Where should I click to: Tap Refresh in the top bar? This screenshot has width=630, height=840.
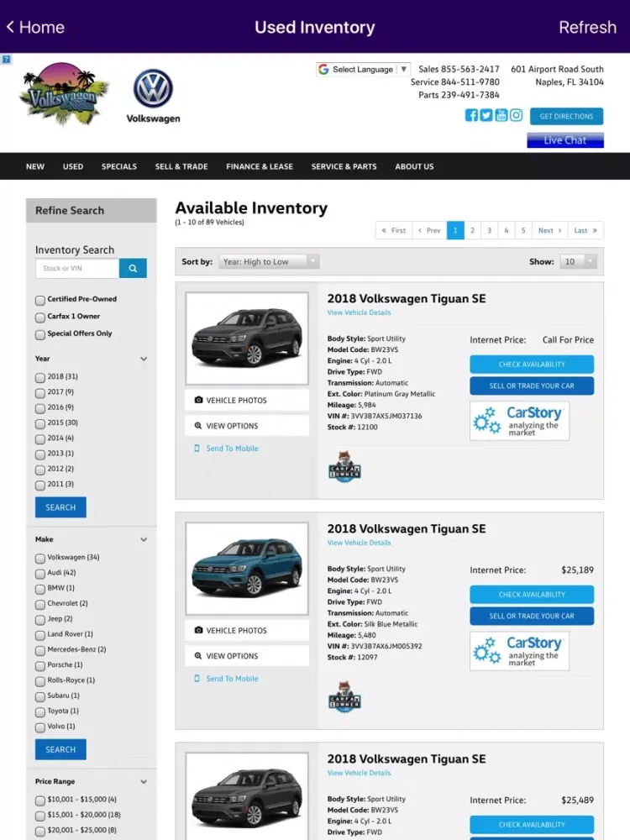coord(588,28)
